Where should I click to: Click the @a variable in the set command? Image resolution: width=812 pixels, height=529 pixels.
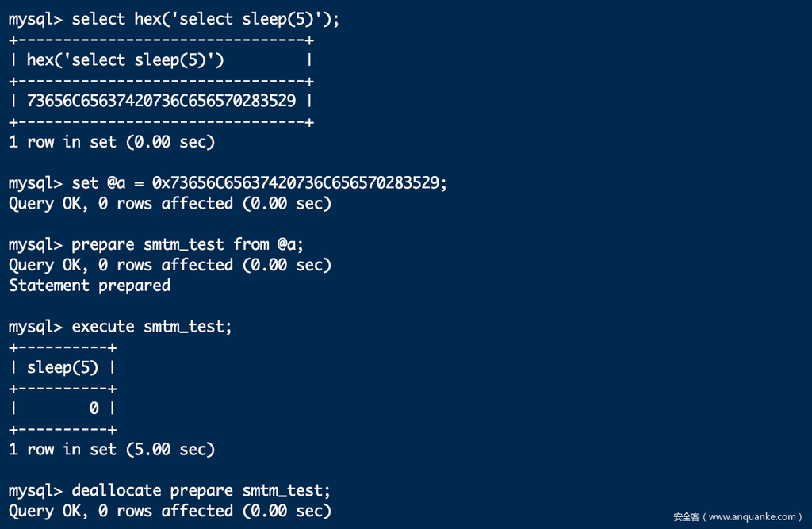(x=116, y=183)
